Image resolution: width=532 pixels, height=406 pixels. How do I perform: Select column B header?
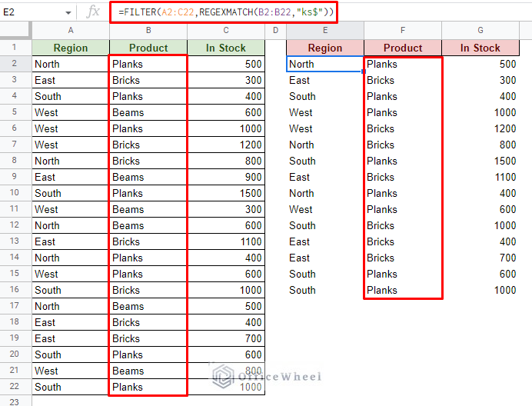pyautogui.click(x=148, y=30)
